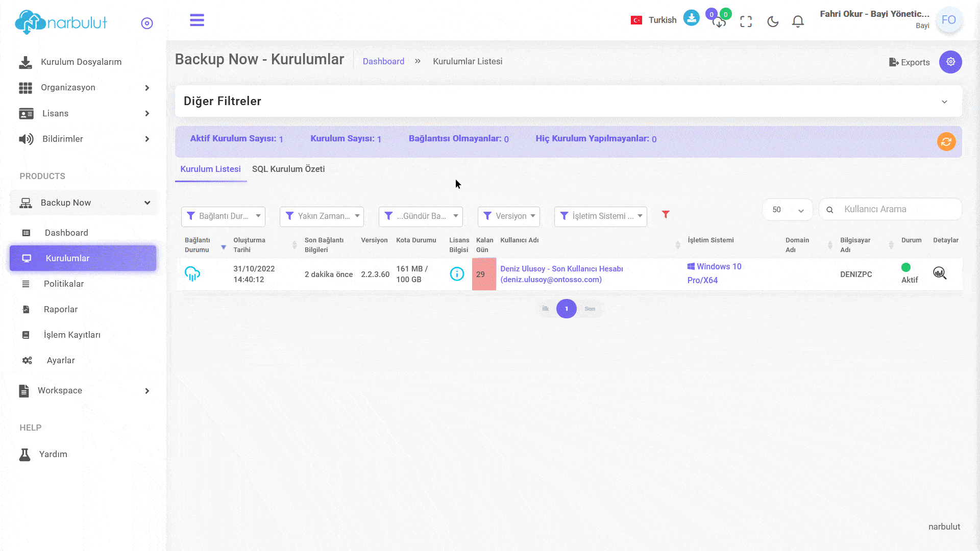980x551 pixels.
Task: Open the license info icon
Action: (x=457, y=274)
